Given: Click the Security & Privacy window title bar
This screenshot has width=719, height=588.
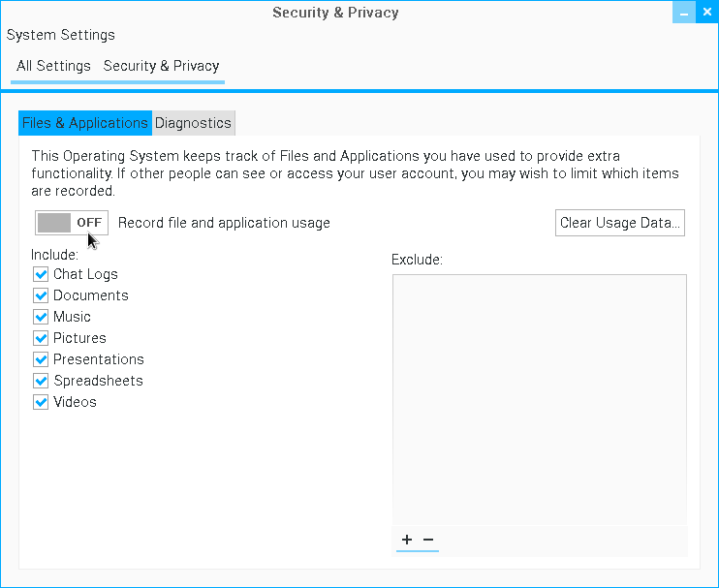Looking at the screenshot, I should point(335,13).
